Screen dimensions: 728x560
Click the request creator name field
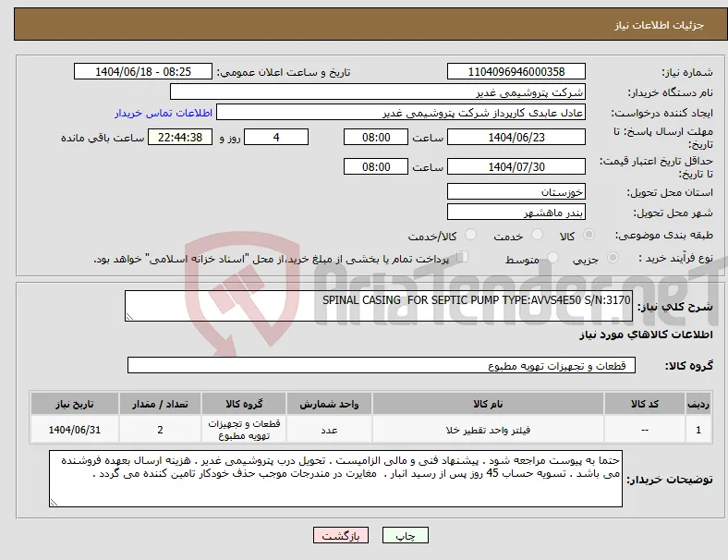[x=401, y=113]
